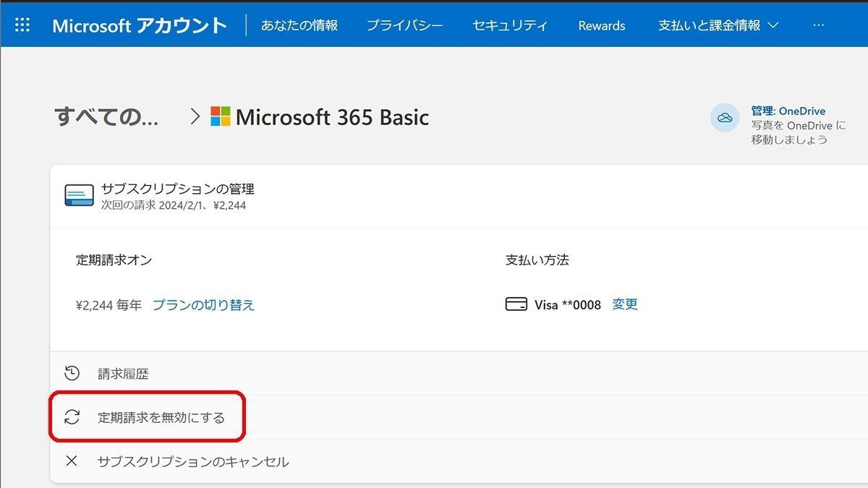Click the billing history clock icon
The width and height of the screenshot is (868, 488).
(72, 374)
